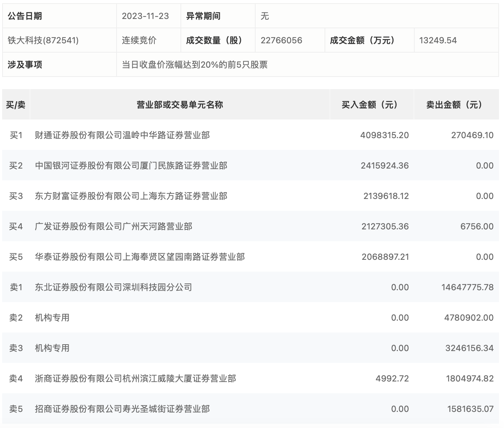The width and height of the screenshot is (504, 428).
Task: Select the 卖5 row label
Action: coord(16,409)
